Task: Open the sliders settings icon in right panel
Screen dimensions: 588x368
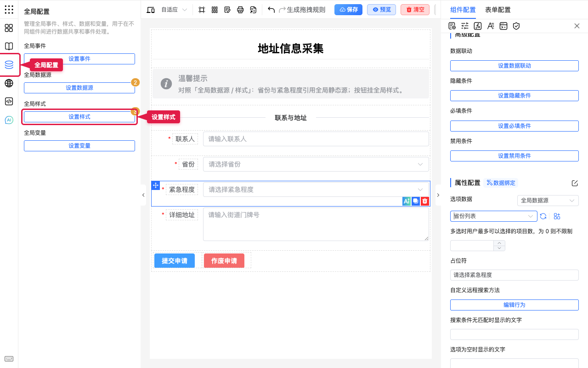Action: pyautogui.click(x=465, y=26)
